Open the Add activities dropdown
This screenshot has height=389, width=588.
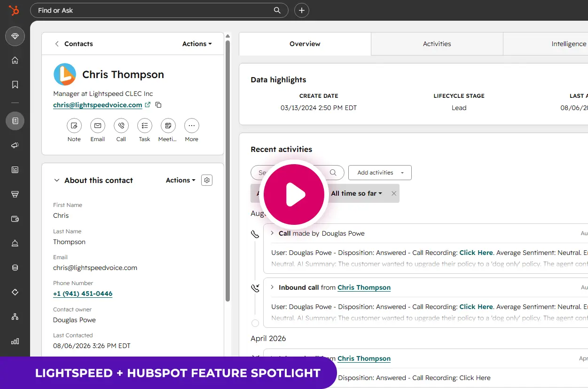click(x=380, y=173)
